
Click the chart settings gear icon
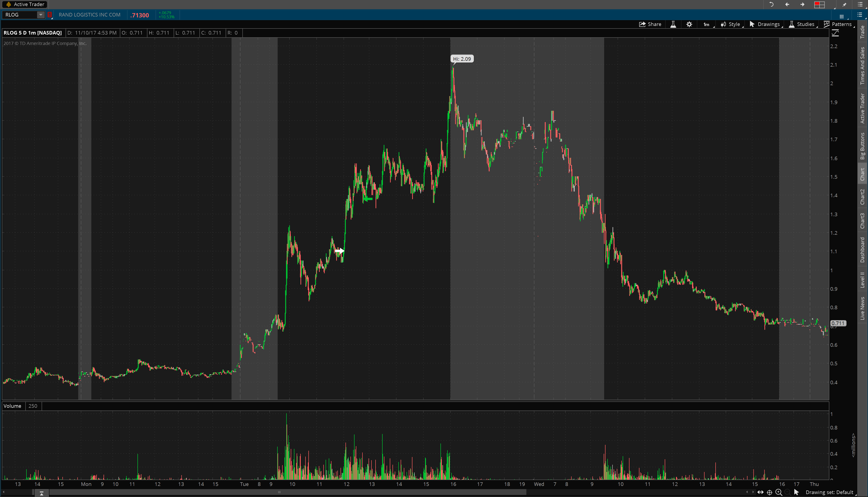(689, 24)
